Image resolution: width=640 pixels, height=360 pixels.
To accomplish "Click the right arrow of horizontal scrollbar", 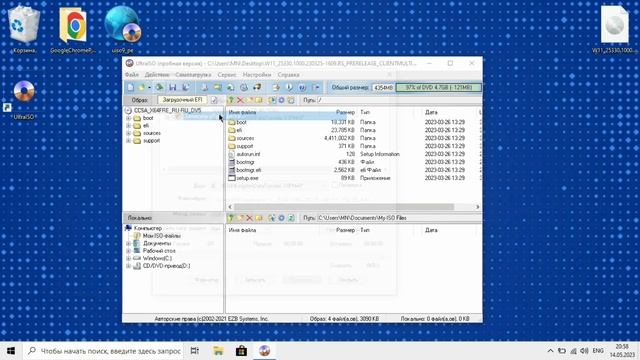I will pyautogui.click(x=478, y=207).
